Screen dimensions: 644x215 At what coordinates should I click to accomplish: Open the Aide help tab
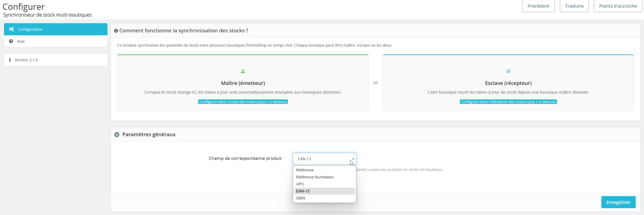point(56,41)
